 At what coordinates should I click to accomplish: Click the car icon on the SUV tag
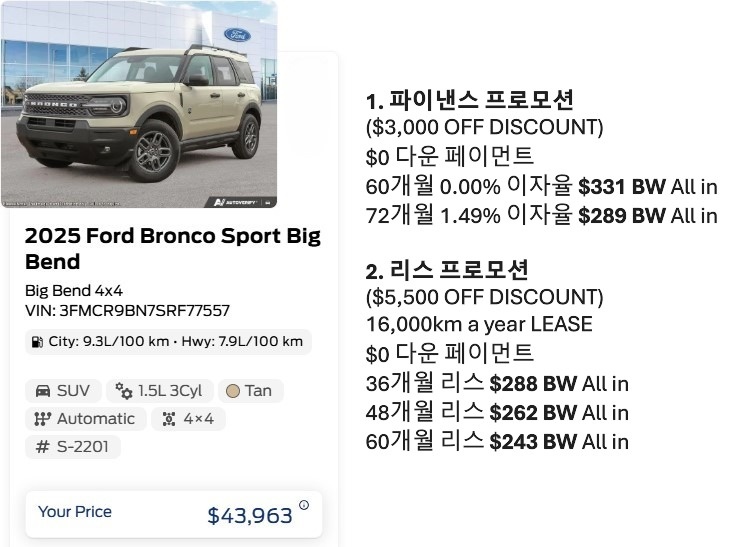(43, 391)
